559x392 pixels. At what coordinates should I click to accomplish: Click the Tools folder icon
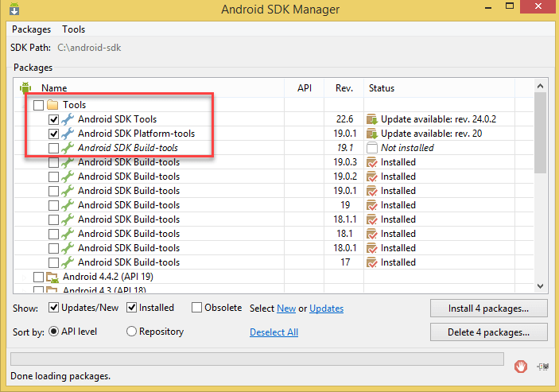[53, 105]
